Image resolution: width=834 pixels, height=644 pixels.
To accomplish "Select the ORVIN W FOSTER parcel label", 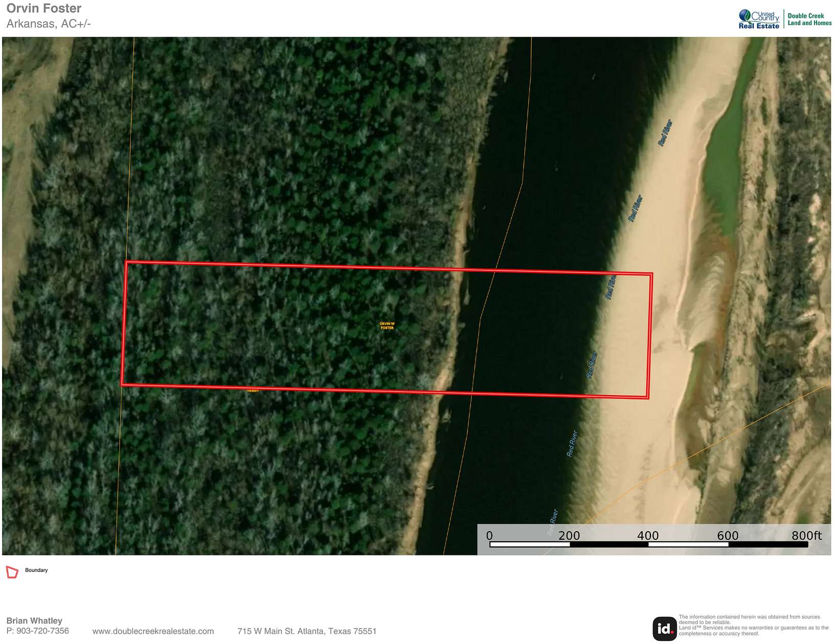I will click(387, 325).
